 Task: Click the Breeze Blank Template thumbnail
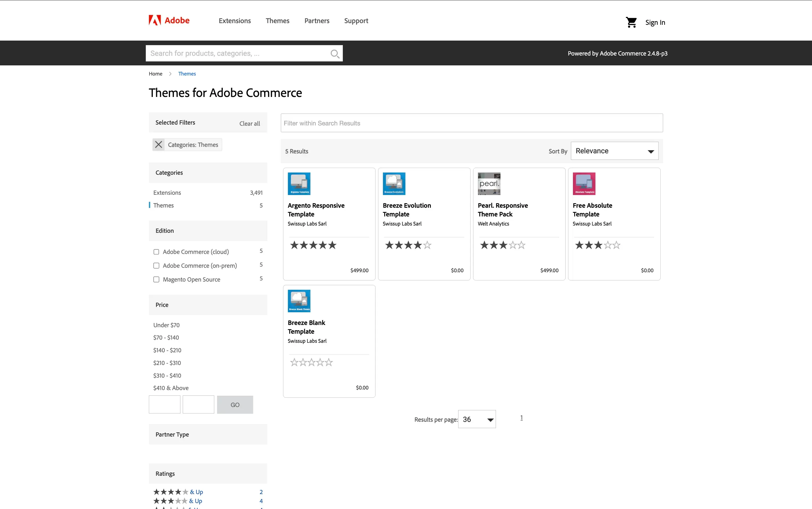[299, 301]
